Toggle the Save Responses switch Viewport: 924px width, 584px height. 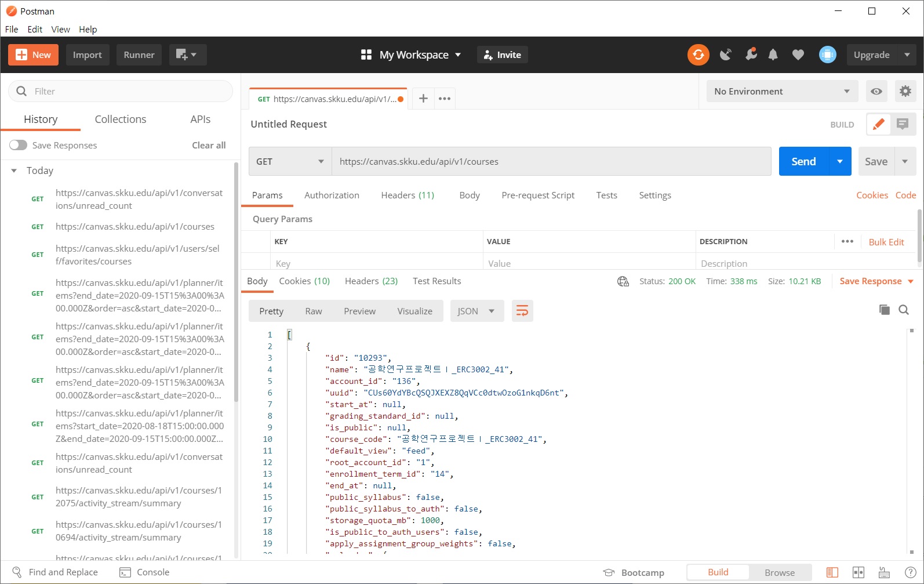(18, 145)
